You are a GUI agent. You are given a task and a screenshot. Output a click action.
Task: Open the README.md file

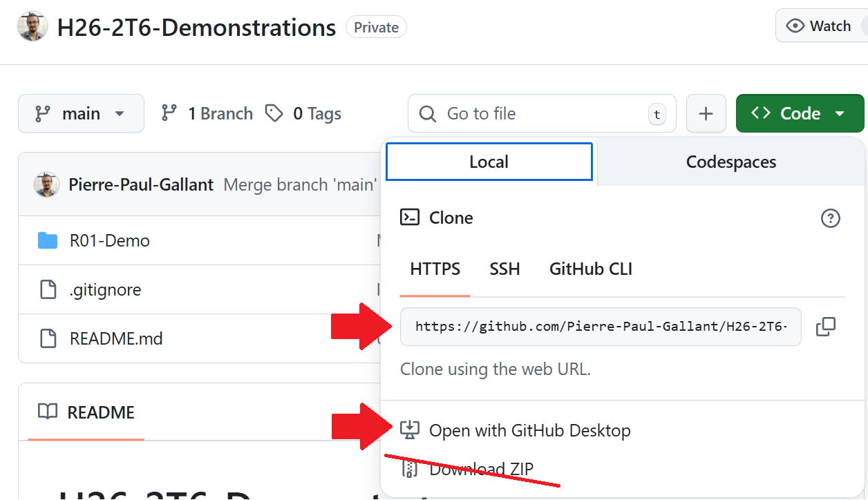click(x=116, y=338)
